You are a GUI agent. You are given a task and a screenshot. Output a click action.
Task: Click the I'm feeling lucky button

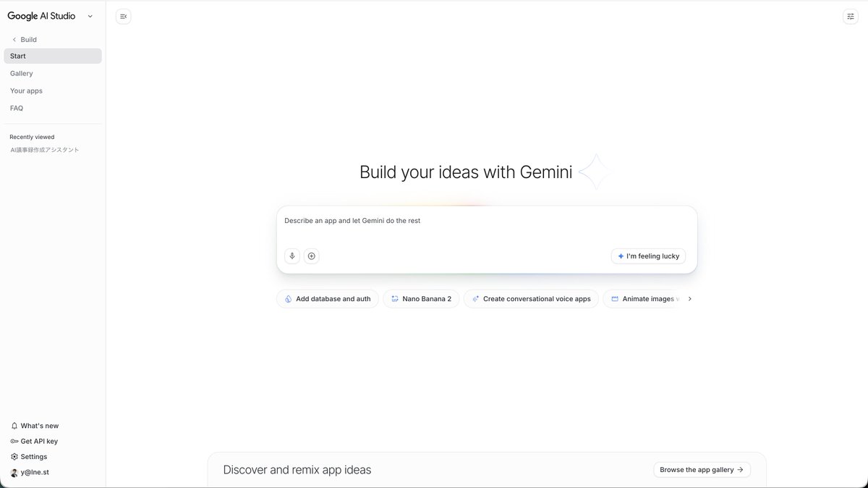pos(648,256)
